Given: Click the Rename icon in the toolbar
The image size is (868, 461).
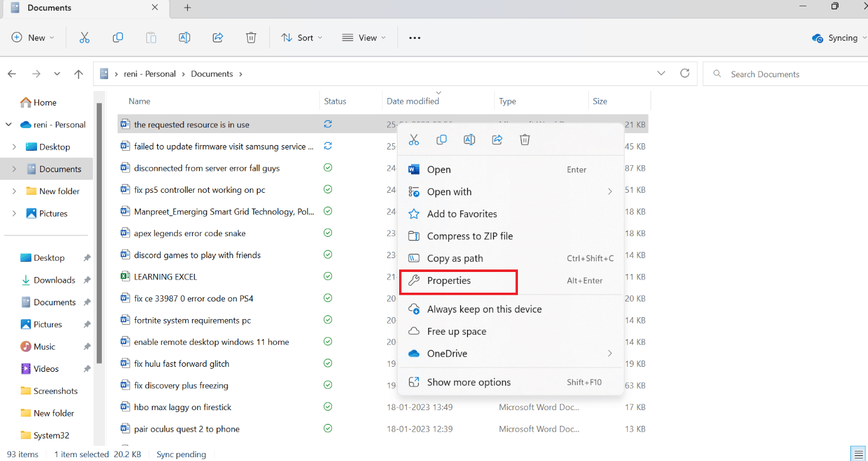Looking at the screenshot, I should coord(184,38).
